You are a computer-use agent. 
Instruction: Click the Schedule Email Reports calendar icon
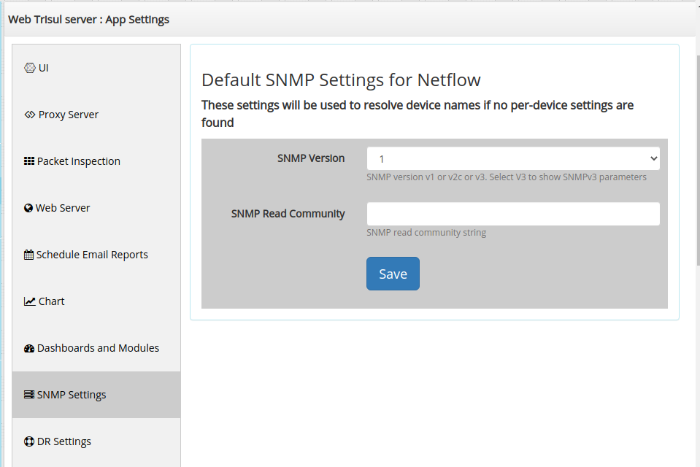click(29, 255)
